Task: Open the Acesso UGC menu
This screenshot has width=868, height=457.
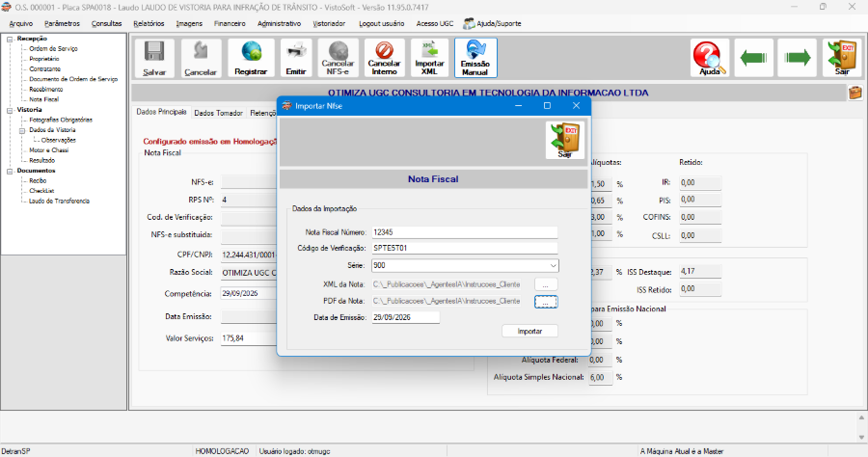Action: (435, 24)
